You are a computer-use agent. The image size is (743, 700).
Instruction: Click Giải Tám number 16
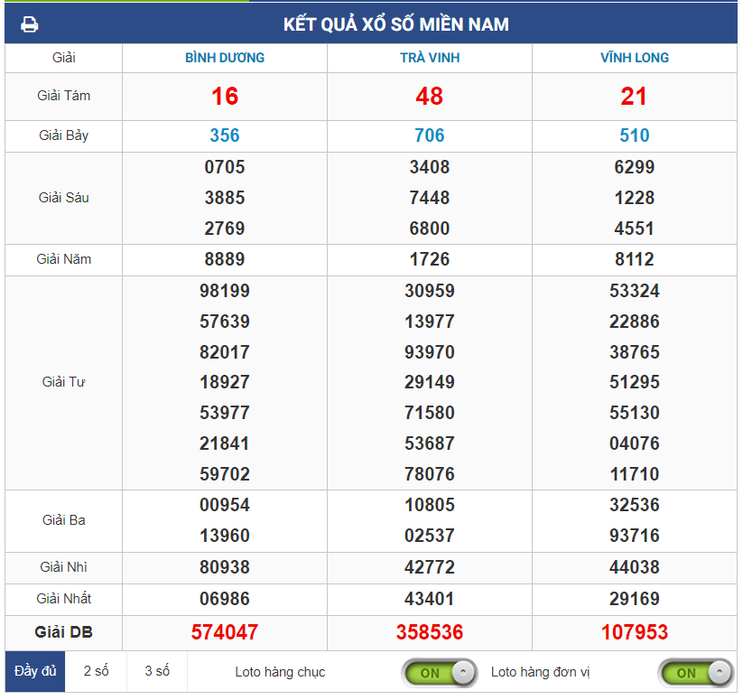click(225, 97)
